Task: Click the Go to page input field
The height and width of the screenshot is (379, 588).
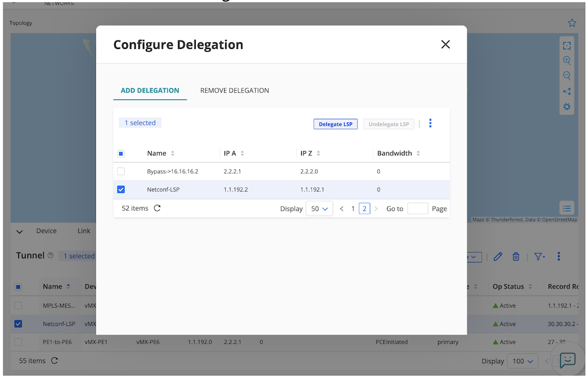Action: (417, 208)
